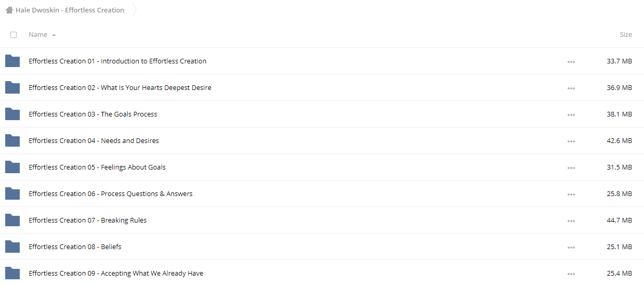
Task: Click the 44.7 MB size value
Action: pyautogui.click(x=620, y=221)
